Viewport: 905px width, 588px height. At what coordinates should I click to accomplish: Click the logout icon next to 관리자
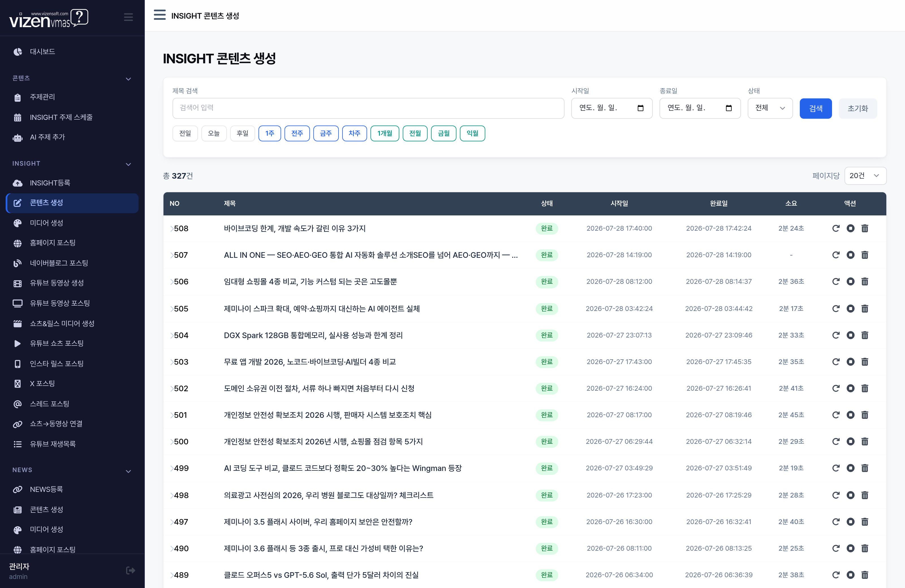[130, 570]
